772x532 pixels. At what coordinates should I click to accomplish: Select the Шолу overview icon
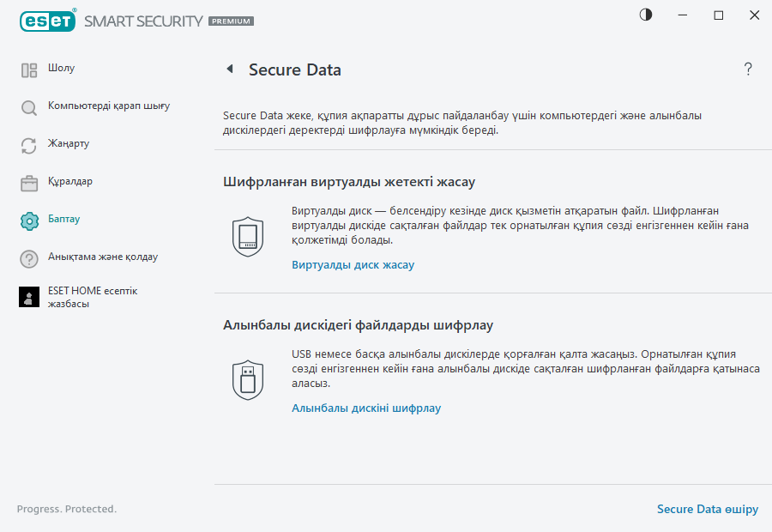(28, 68)
